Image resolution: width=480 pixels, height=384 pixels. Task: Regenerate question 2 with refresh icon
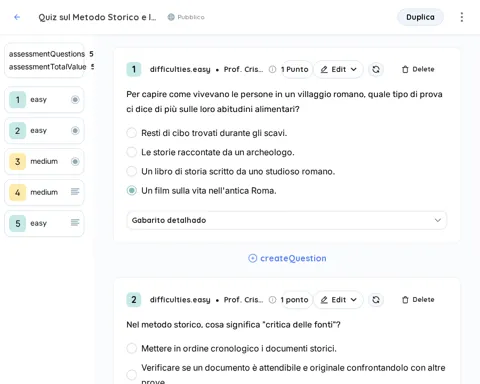[x=376, y=300]
